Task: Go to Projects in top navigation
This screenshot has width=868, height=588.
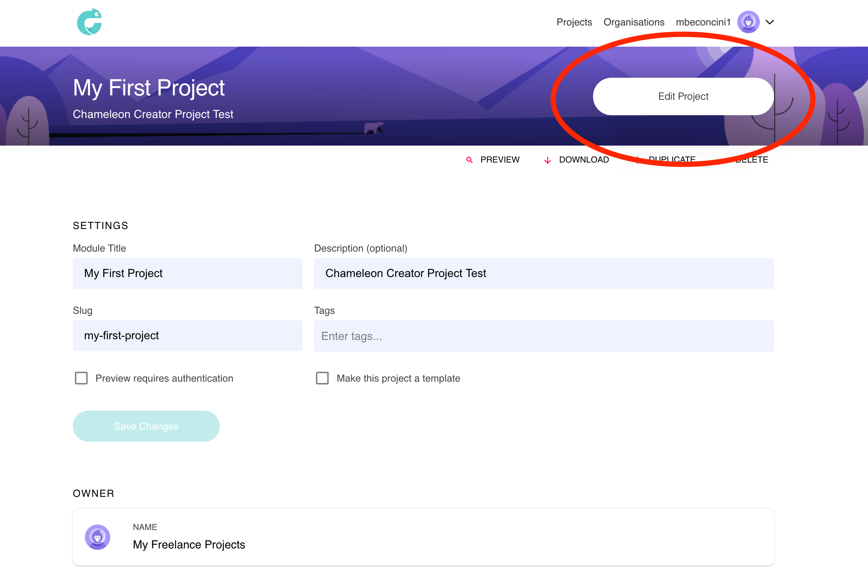Action: tap(574, 22)
